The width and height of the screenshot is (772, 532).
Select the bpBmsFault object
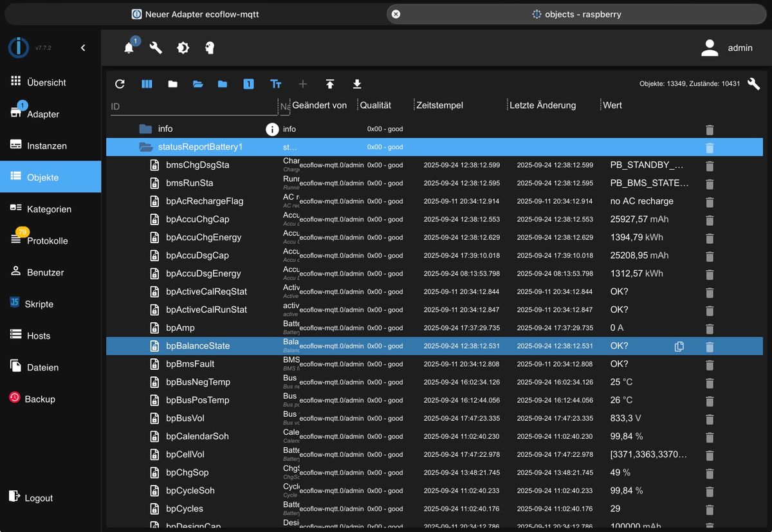tap(434, 363)
